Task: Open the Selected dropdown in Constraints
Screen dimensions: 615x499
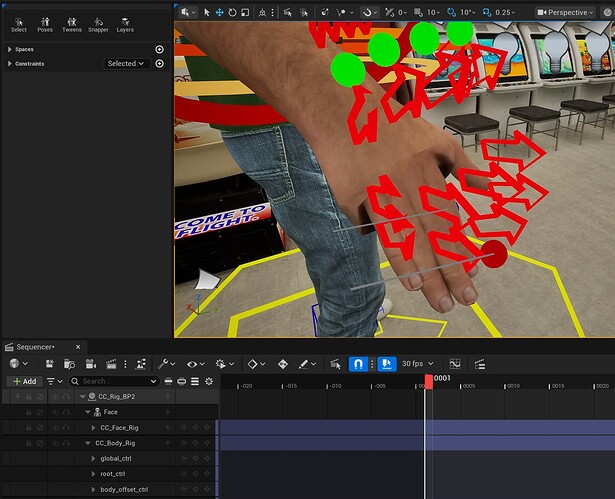Action: point(126,64)
